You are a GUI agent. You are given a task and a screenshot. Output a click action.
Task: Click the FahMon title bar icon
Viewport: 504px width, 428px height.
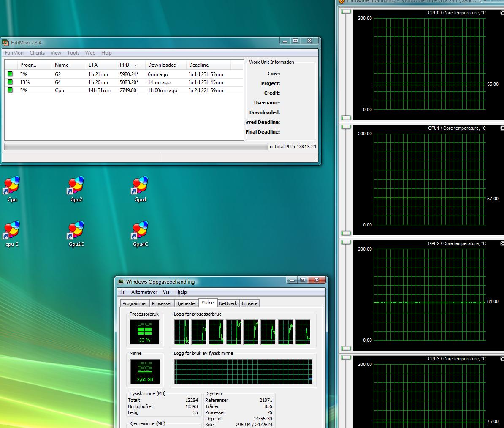(x=5, y=43)
